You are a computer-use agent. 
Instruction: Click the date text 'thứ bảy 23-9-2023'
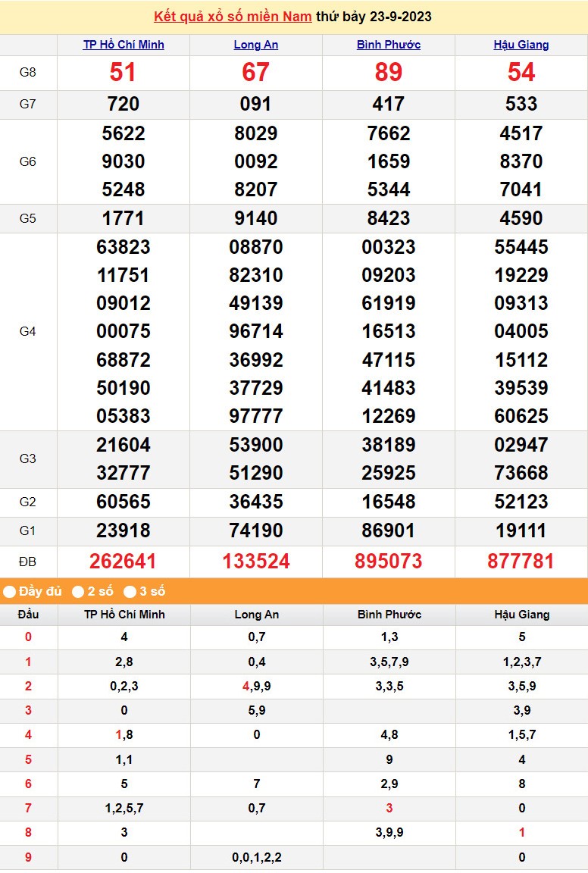click(374, 17)
